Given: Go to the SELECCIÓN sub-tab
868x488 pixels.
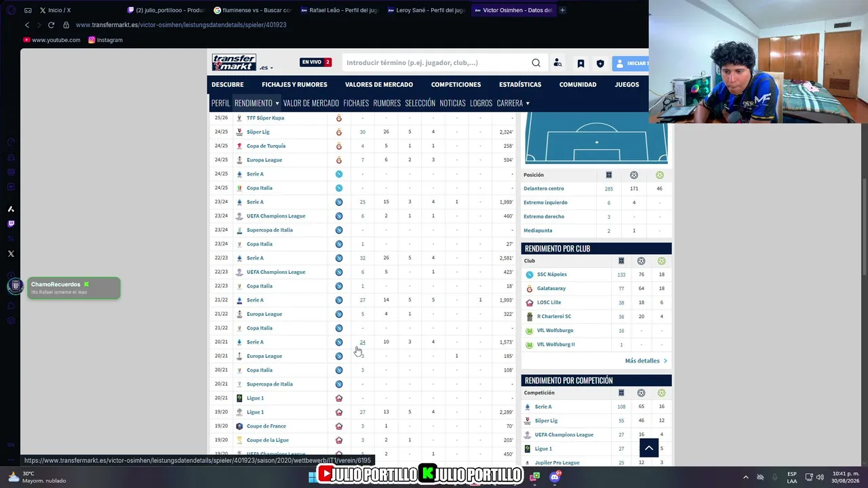Looking at the screenshot, I should [420, 103].
